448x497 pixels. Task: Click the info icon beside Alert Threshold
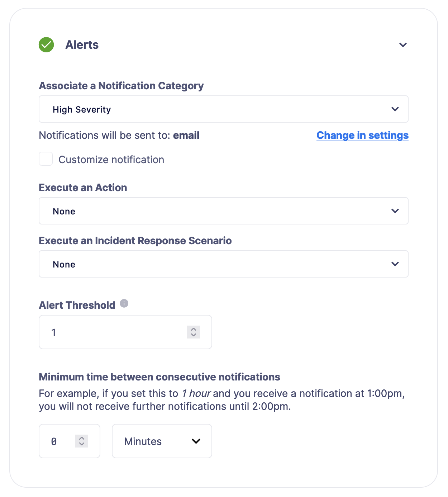coord(124,303)
